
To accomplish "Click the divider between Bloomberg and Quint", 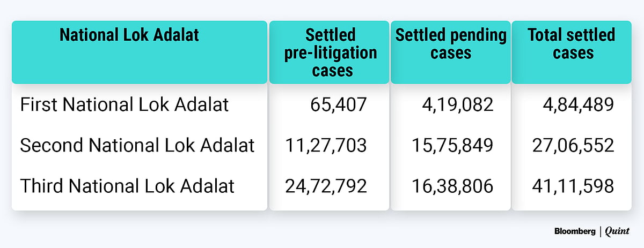I will pos(599,231).
